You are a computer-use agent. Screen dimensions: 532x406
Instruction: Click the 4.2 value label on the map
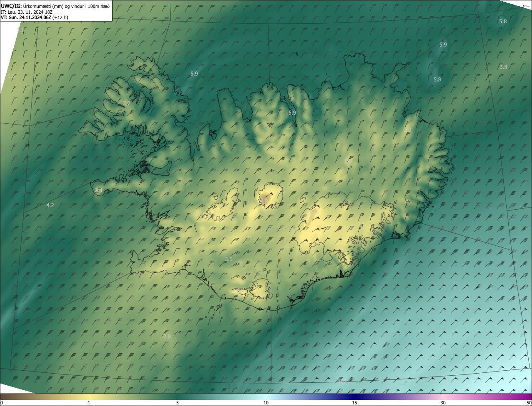[50, 205]
